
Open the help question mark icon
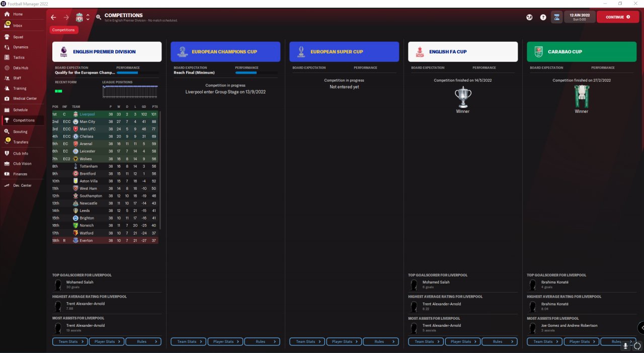pyautogui.click(x=543, y=17)
